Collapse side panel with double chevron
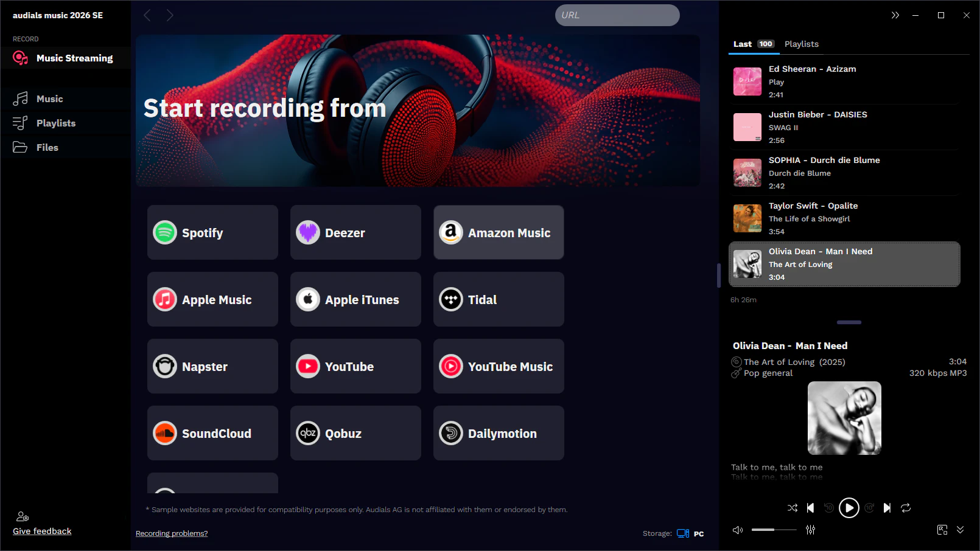This screenshot has width=980, height=551. 895,15
